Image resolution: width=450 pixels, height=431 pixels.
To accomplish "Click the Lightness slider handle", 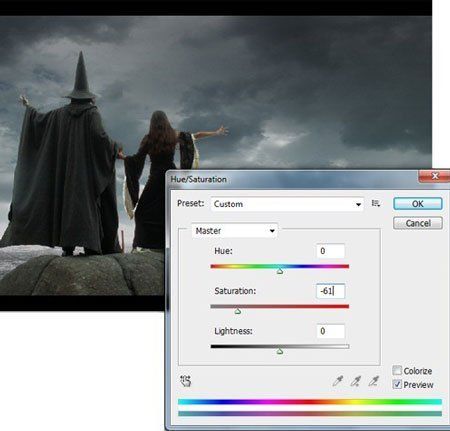I will point(280,351).
